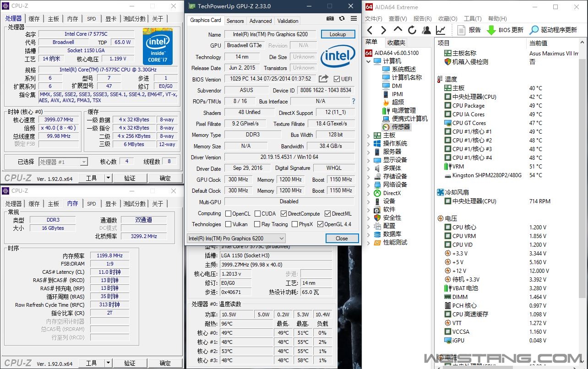Expand the 服务器 node chevron
588x369 pixels.
(369, 152)
